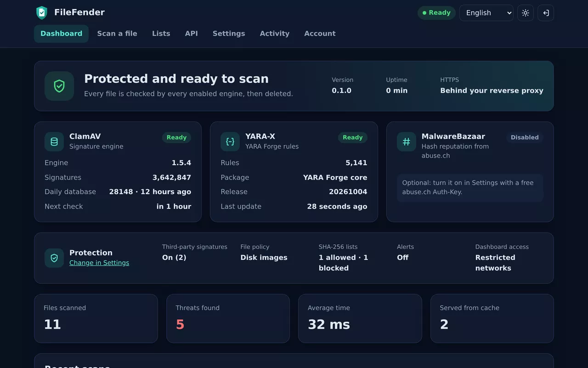This screenshot has width=588, height=368.
Task: Click the ClamAV engine version 1.5.4
Action: tap(181, 163)
